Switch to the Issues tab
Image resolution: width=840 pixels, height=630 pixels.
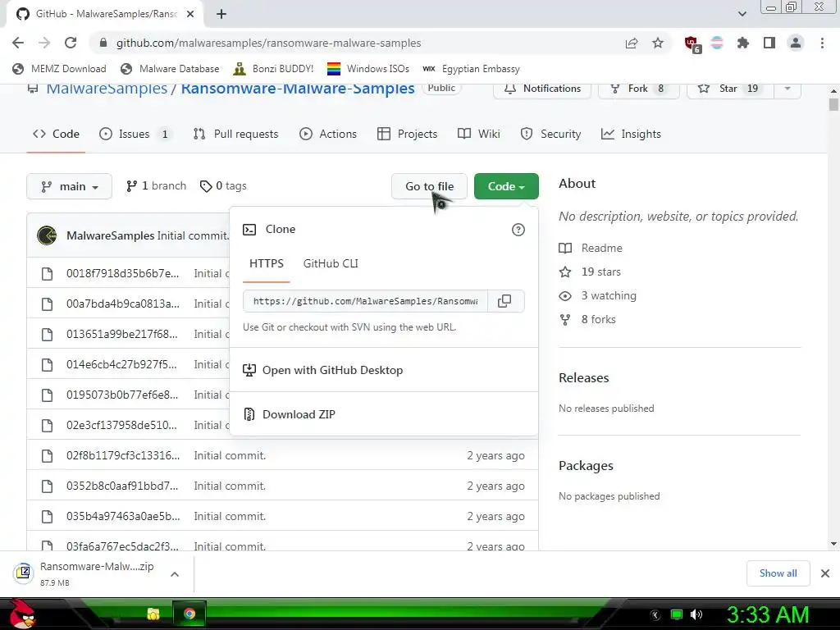pyautogui.click(x=135, y=134)
